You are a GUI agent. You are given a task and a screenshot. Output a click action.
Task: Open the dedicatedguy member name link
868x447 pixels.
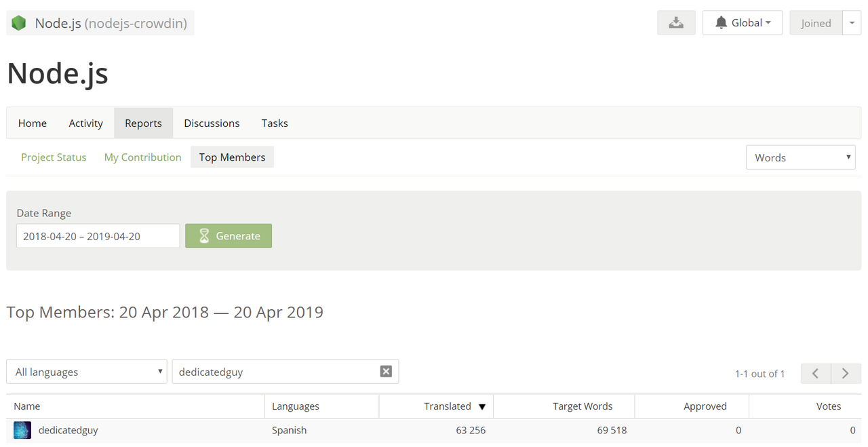[x=68, y=430]
